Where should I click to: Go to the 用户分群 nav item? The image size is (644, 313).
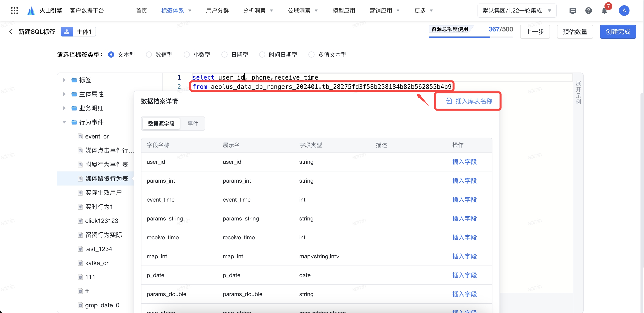click(x=217, y=11)
